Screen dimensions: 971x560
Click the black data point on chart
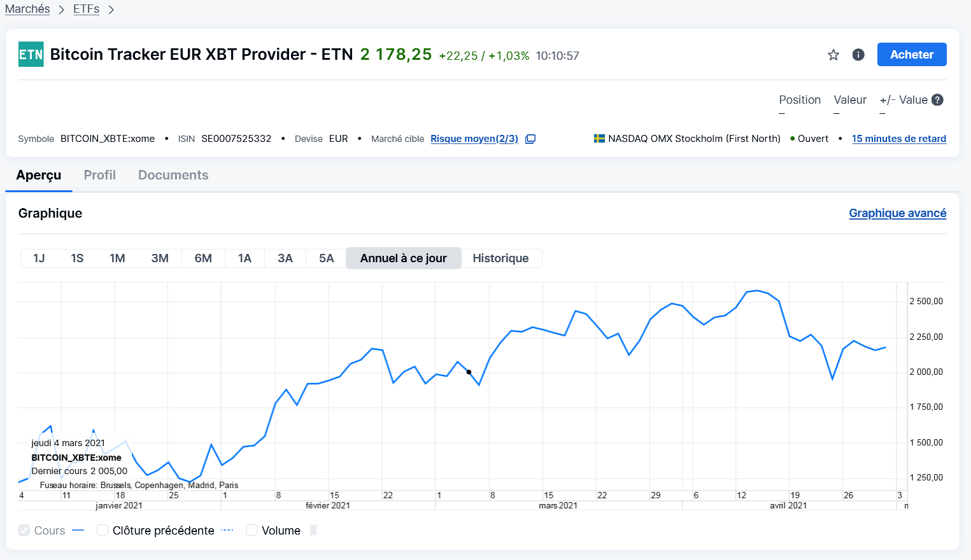click(469, 372)
